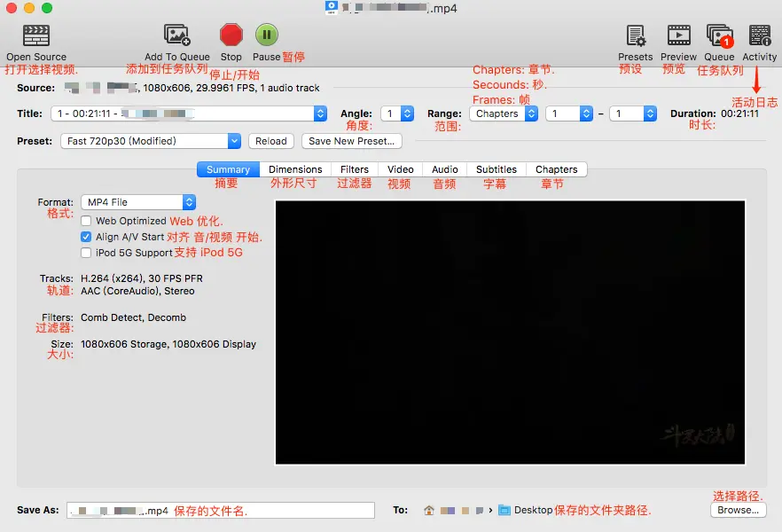Open the Preview window icon
782x532 pixels.
point(679,35)
